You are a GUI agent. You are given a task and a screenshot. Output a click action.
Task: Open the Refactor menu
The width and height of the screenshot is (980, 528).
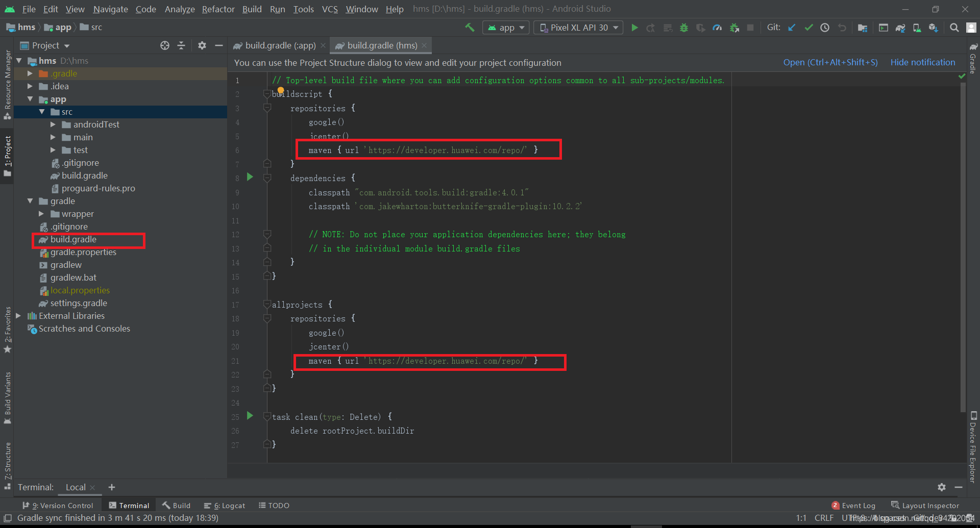click(218, 9)
